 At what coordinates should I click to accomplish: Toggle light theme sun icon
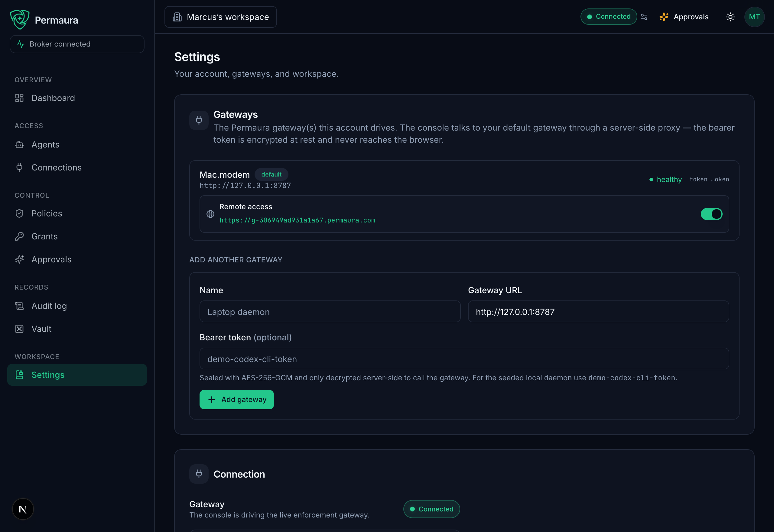(x=730, y=17)
